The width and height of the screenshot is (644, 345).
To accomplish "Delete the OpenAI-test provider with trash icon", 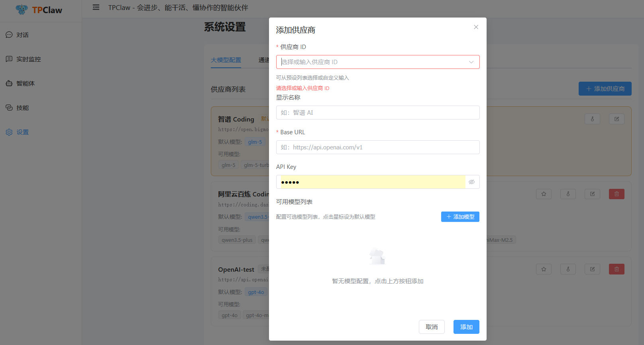I will pyautogui.click(x=617, y=269).
